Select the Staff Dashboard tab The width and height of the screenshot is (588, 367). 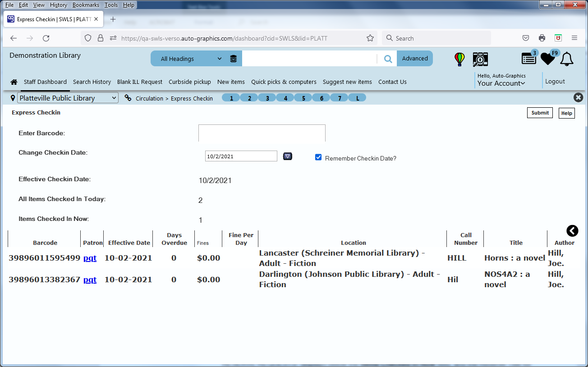click(45, 82)
